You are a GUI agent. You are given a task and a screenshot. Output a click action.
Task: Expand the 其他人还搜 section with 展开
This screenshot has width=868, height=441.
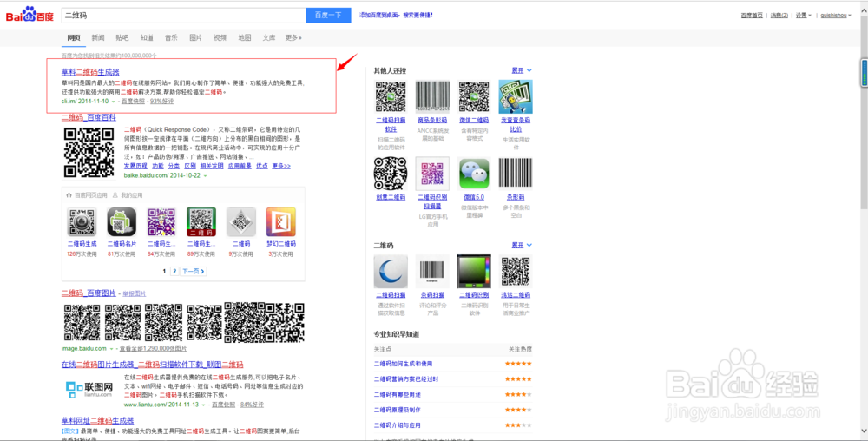[x=522, y=70]
